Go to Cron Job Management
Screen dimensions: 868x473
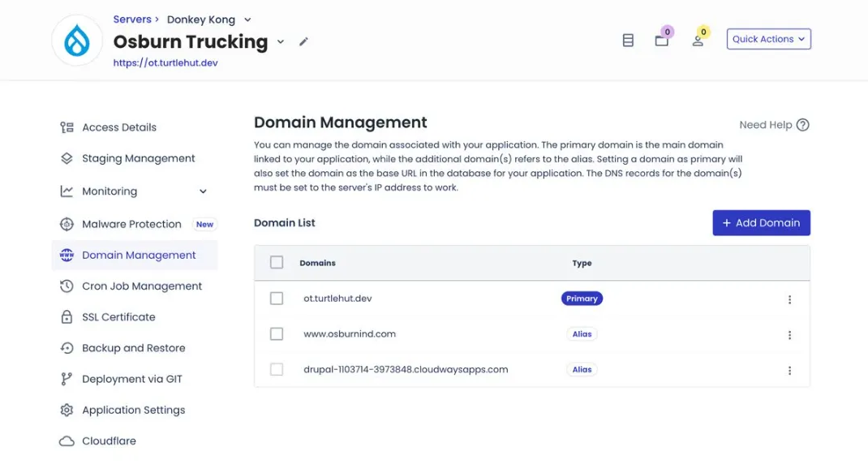[142, 286]
